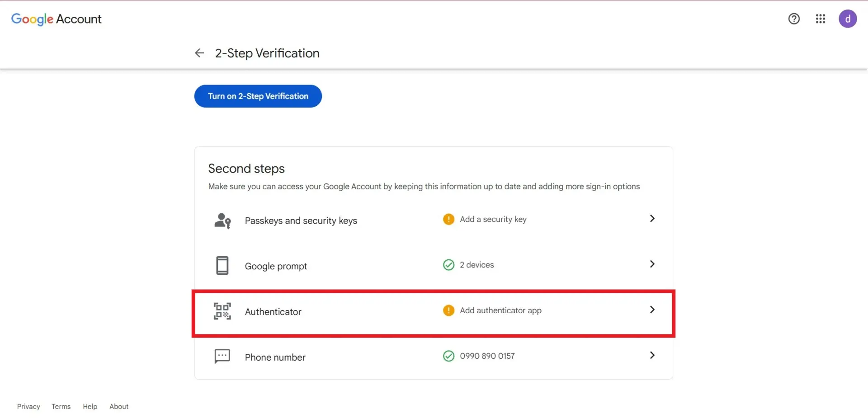Open the Terms footer link
The image size is (868, 418).
coord(61,407)
